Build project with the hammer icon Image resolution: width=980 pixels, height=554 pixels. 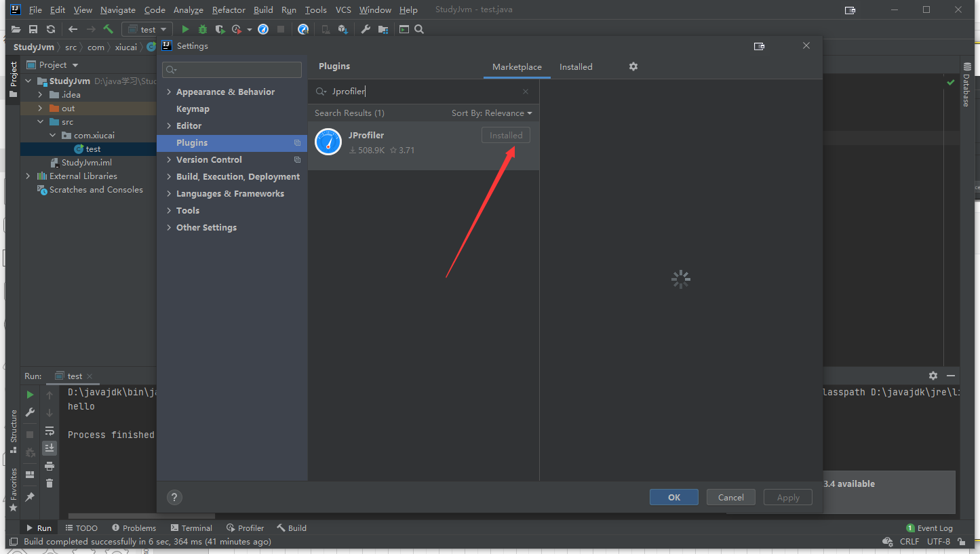coord(109,29)
